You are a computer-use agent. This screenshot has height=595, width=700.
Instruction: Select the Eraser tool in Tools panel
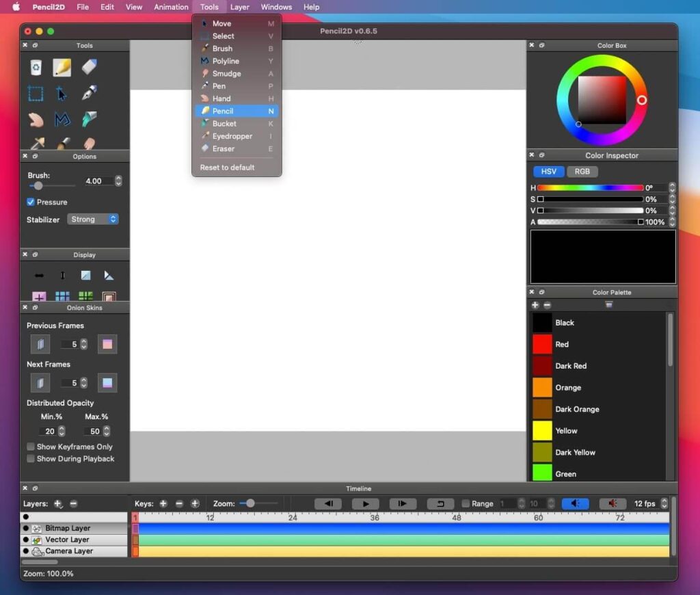point(90,67)
